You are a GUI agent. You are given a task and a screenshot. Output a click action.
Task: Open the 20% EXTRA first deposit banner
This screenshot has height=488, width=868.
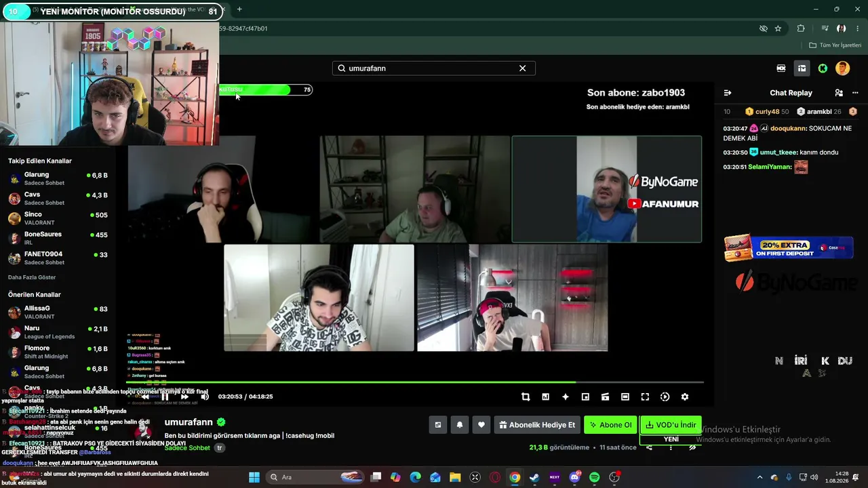(x=789, y=248)
